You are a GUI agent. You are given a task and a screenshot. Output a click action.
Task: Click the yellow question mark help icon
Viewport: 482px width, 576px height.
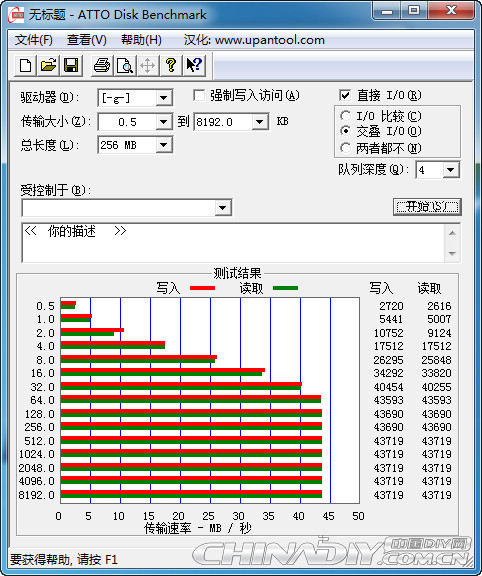click(170, 66)
